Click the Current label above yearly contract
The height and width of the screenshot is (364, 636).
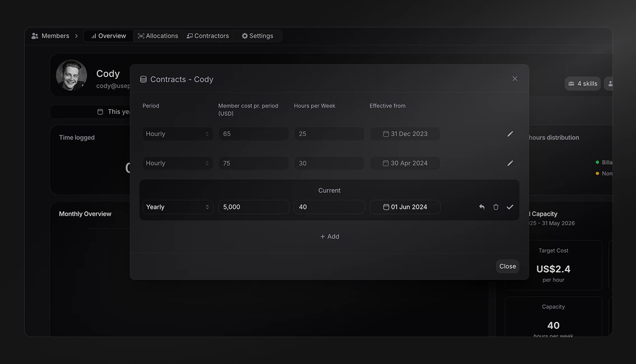(329, 190)
